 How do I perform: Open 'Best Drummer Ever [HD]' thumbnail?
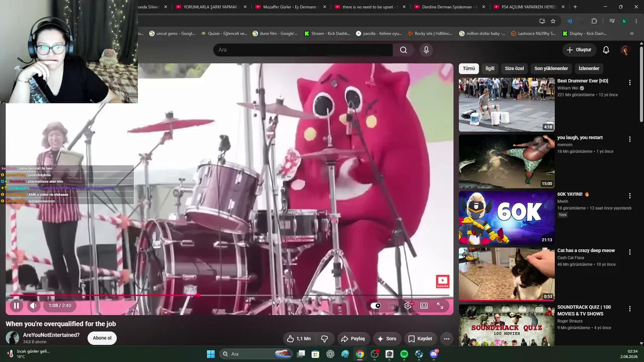507,105
